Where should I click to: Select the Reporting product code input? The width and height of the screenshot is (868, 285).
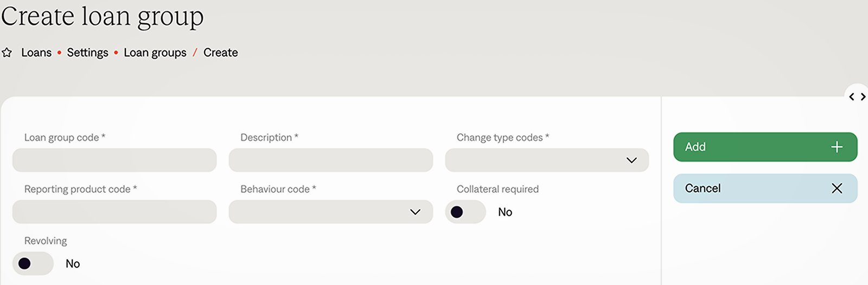(114, 212)
